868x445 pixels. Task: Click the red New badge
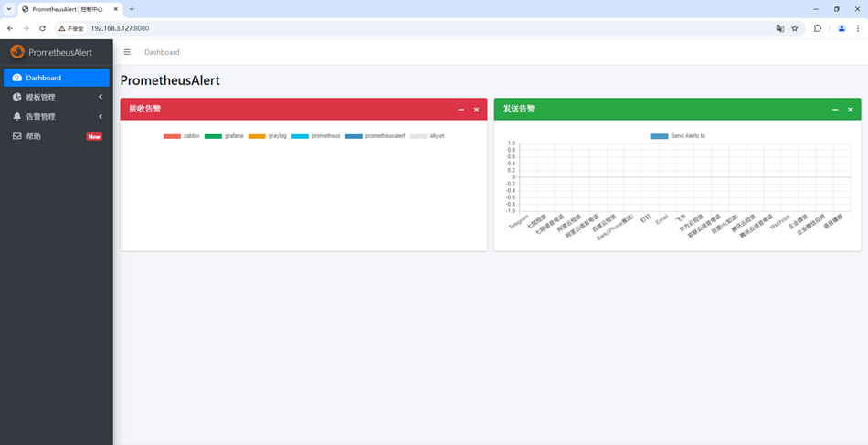(x=94, y=137)
